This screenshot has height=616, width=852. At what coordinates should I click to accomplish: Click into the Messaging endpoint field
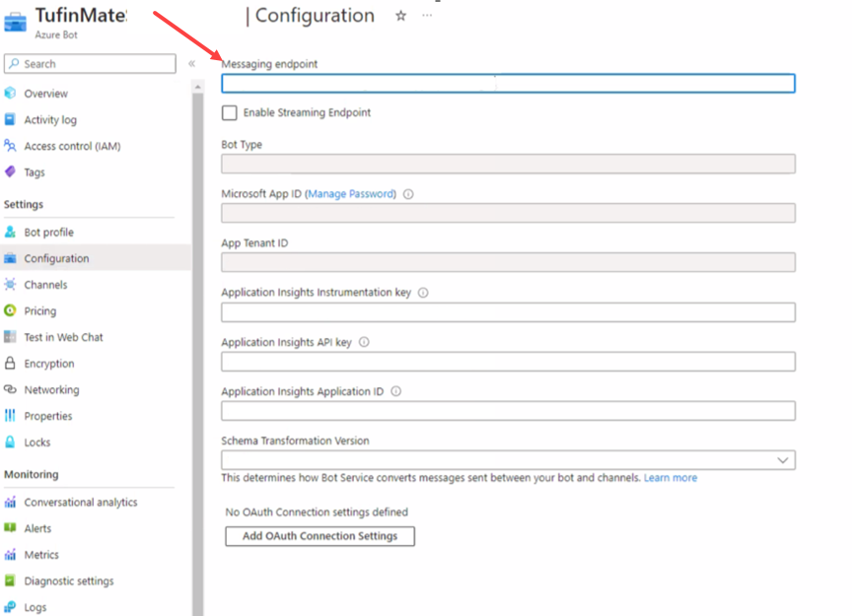(508, 84)
